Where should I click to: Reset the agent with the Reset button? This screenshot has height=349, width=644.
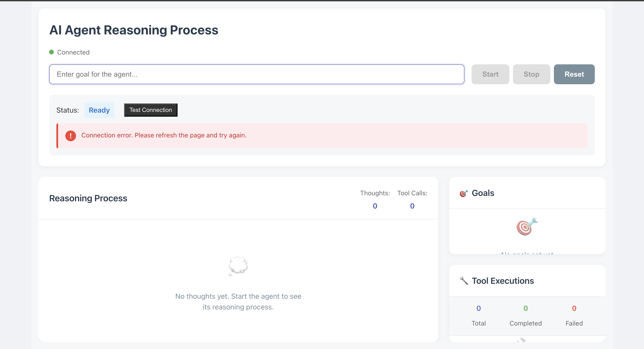click(574, 74)
